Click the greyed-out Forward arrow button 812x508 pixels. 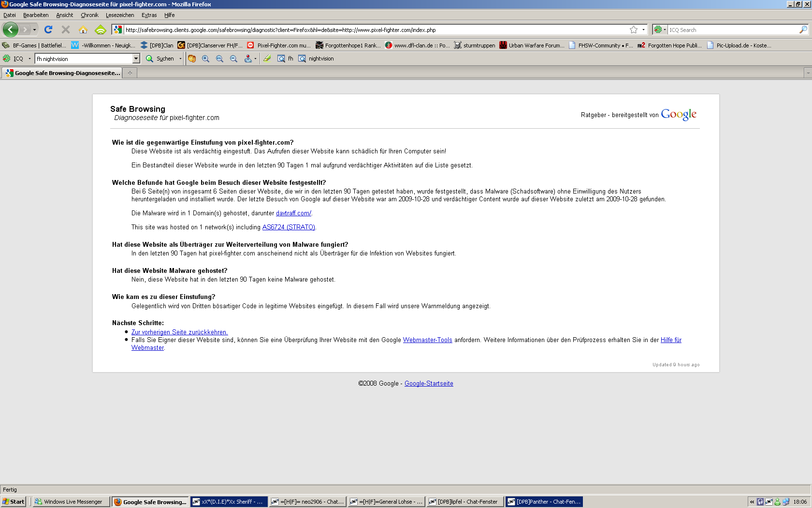click(x=24, y=30)
